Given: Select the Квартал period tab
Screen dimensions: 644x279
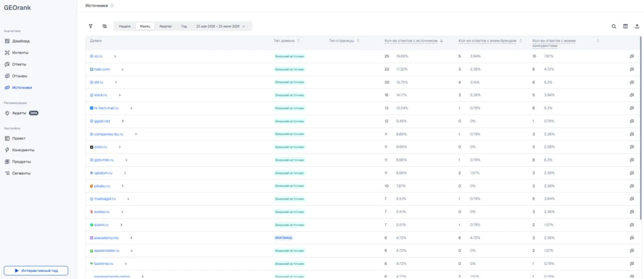Looking at the screenshot, I should 166,26.
